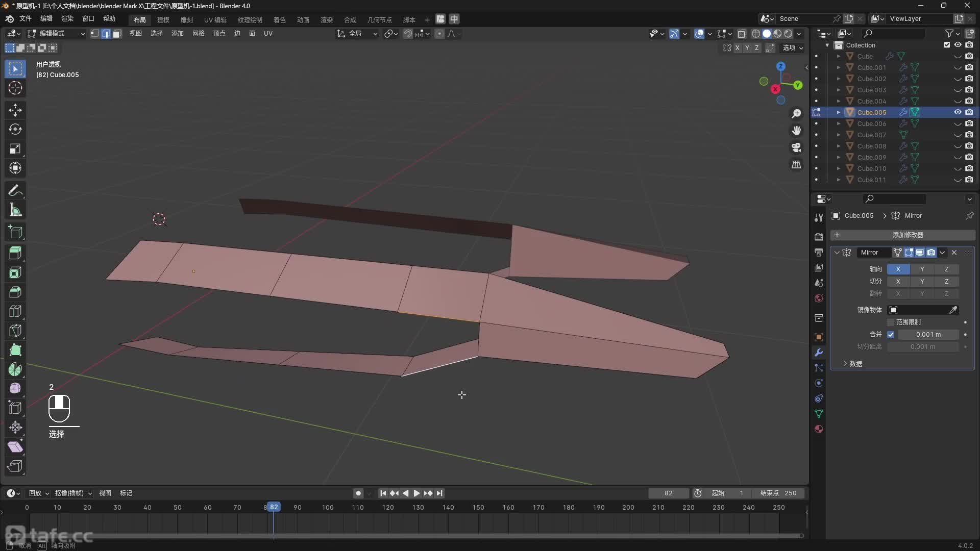Open the Material properties tab

point(819,429)
